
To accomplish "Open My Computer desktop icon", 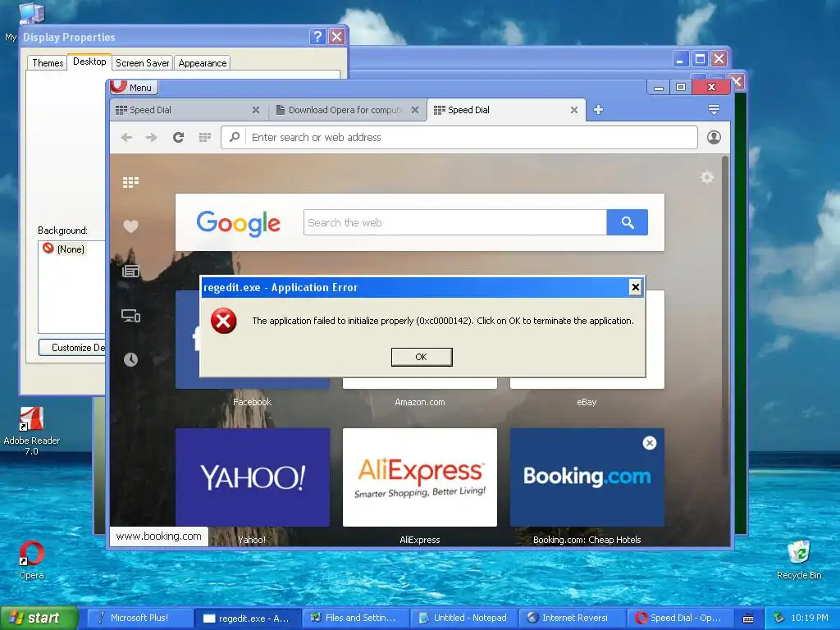I will (x=31, y=13).
